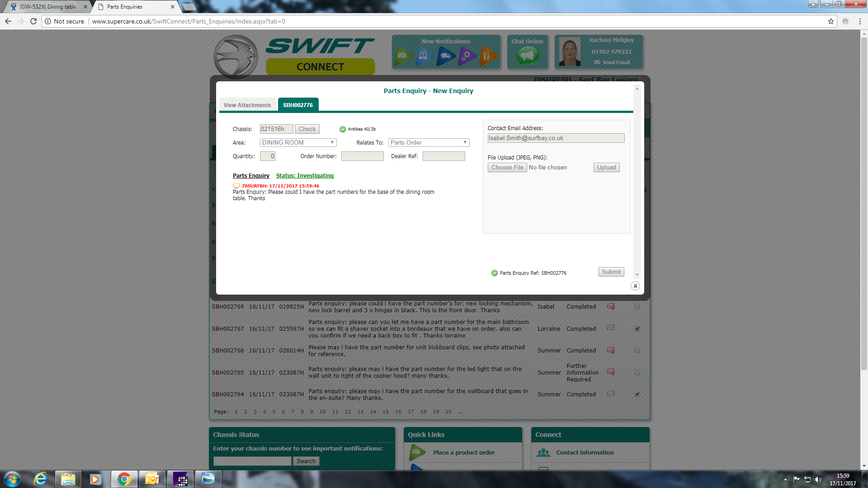Switch to the GW-5329 Dining table browser tab
Viewport: 868px width, 488px height.
tap(47, 7)
